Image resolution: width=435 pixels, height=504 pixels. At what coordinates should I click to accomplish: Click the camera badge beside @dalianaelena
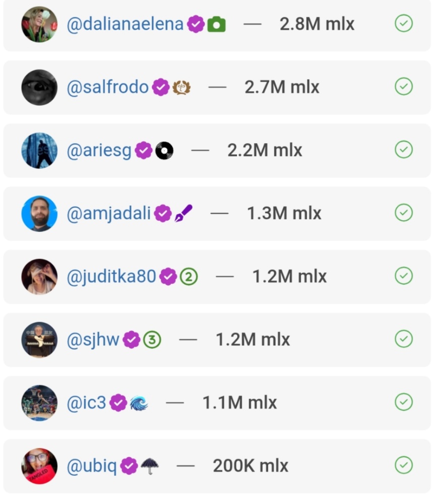217,24
